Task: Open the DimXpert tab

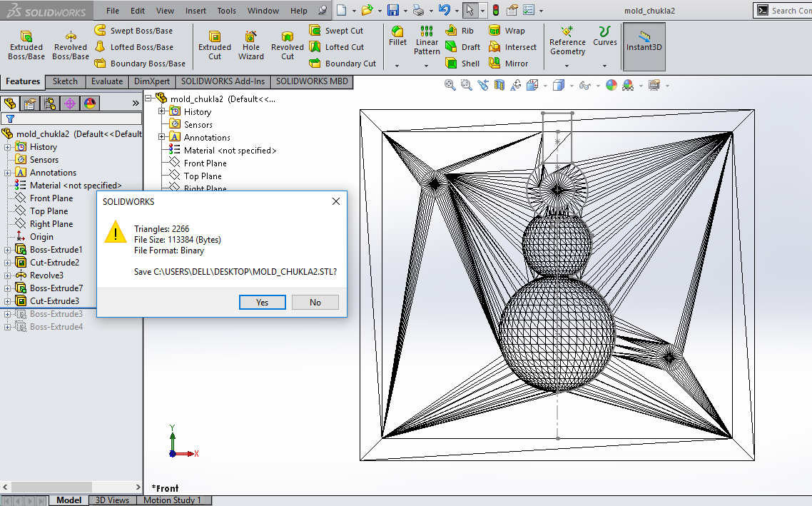Action: [x=152, y=81]
